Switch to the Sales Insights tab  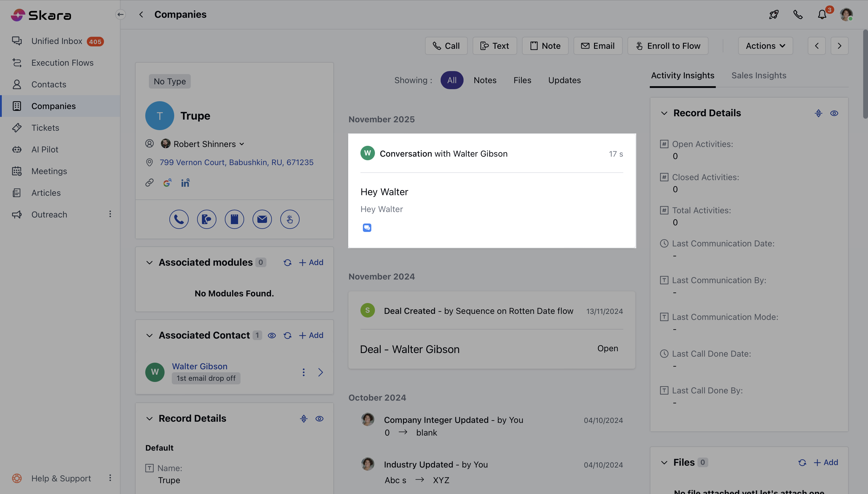click(759, 75)
